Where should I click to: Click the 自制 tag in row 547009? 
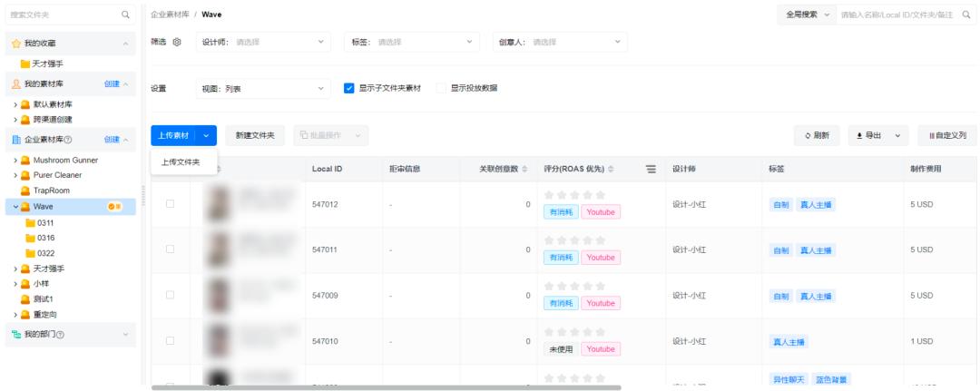click(x=781, y=296)
